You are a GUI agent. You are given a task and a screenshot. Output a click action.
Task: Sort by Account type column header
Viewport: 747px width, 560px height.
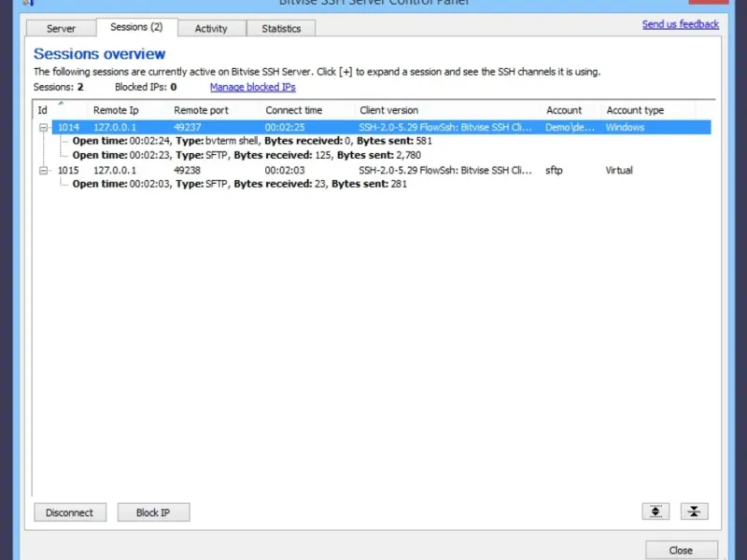(648, 110)
